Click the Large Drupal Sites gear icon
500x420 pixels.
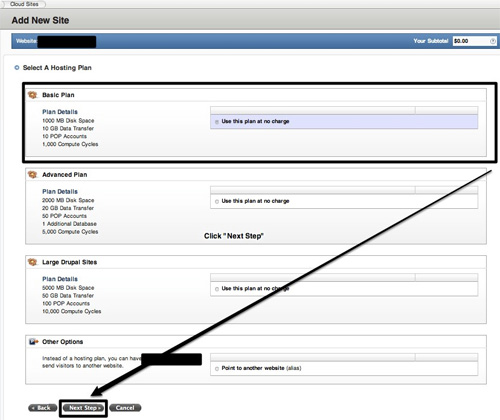coord(33,262)
